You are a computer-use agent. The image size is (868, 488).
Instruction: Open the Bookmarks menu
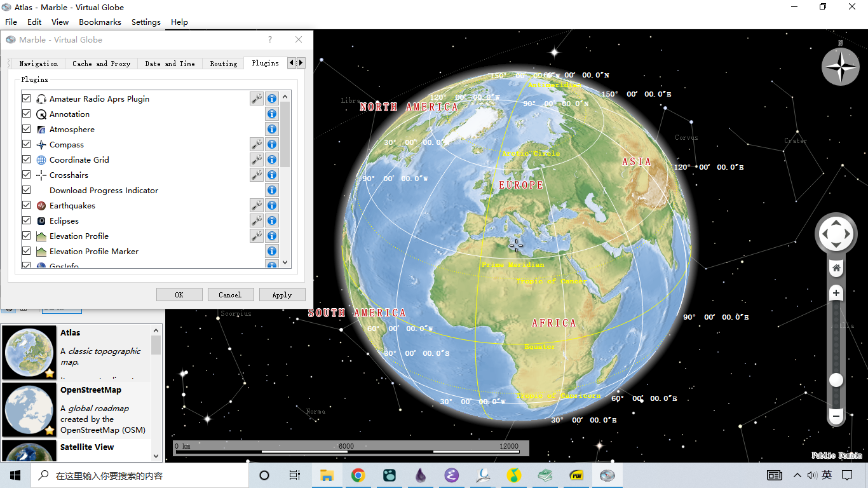point(100,22)
